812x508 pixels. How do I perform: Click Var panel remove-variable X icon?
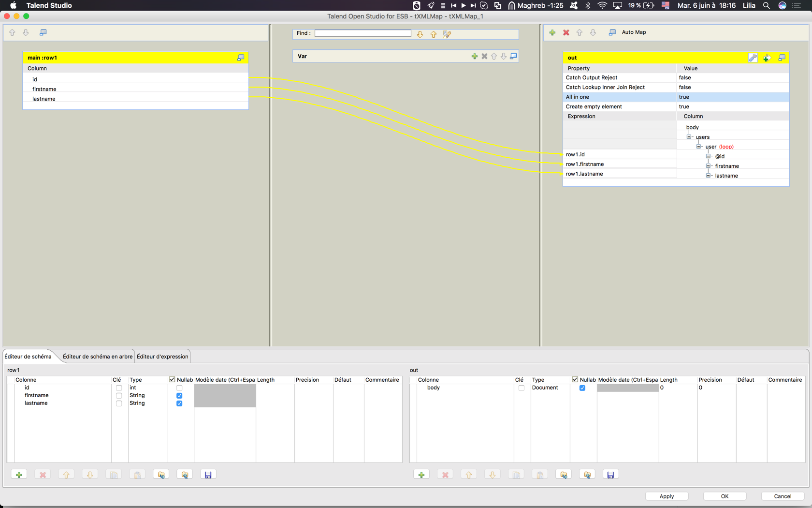pyautogui.click(x=484, y=56)
